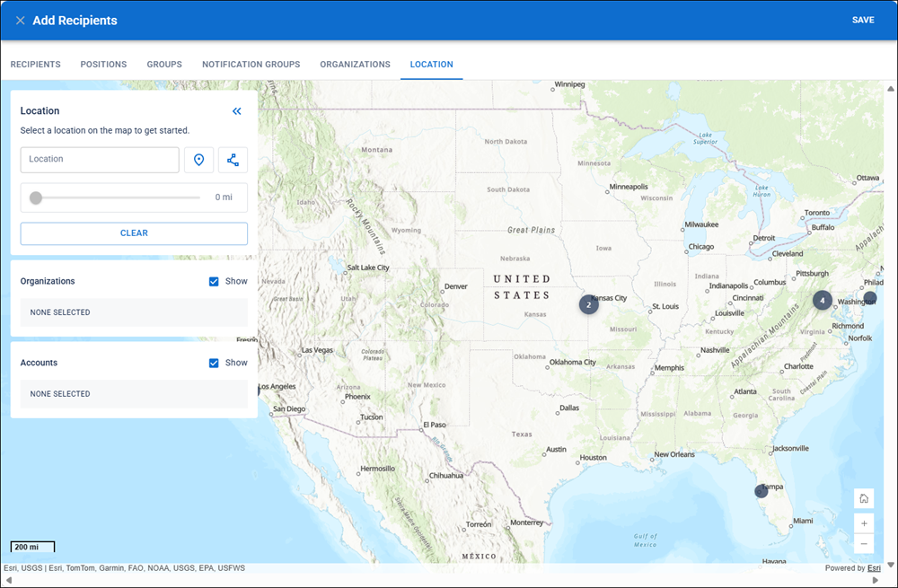Click the map marker near Tampa
Viewport: 898px width, 588px height.
click(761, 491)
